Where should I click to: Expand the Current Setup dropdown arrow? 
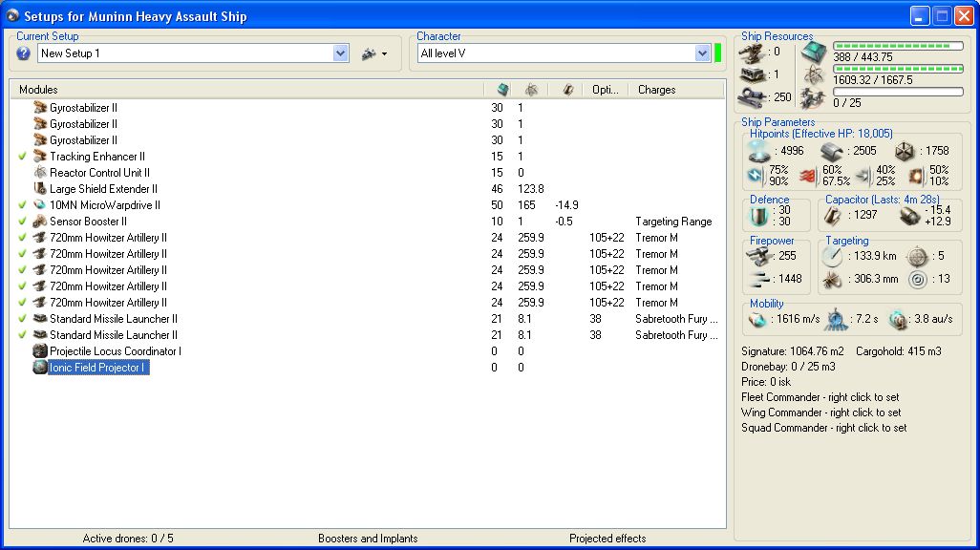340,53
